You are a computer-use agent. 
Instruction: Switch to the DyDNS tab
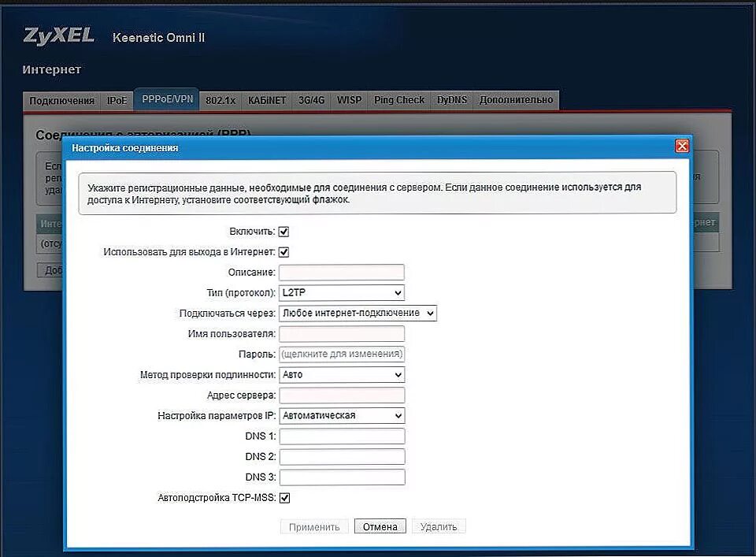452,100
